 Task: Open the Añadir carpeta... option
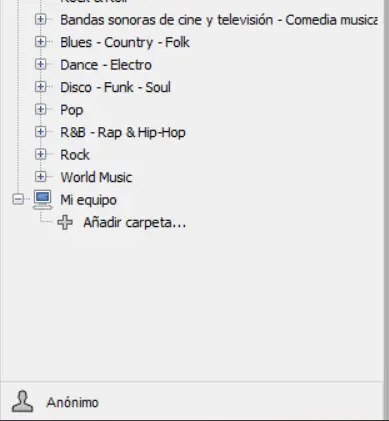click(135, 222)
